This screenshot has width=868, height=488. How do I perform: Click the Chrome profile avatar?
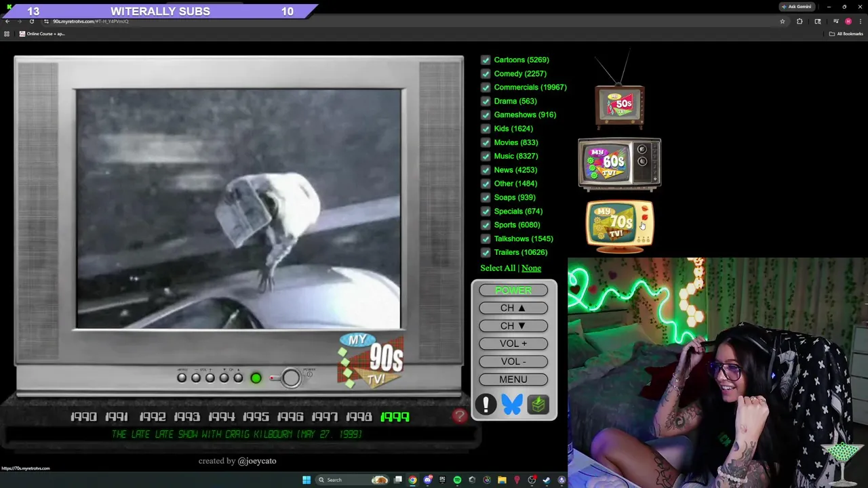coord(848,21)
